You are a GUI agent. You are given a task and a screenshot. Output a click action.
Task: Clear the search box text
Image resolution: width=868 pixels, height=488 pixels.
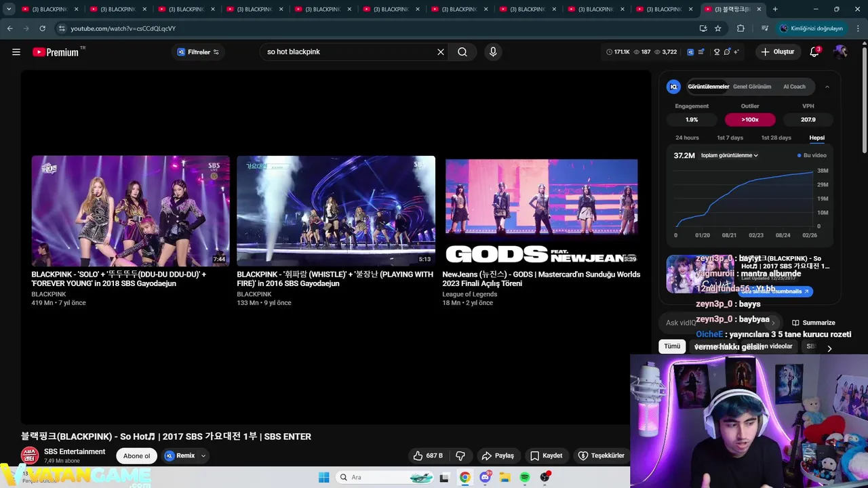pyautogui.click(x=440, y=52)
